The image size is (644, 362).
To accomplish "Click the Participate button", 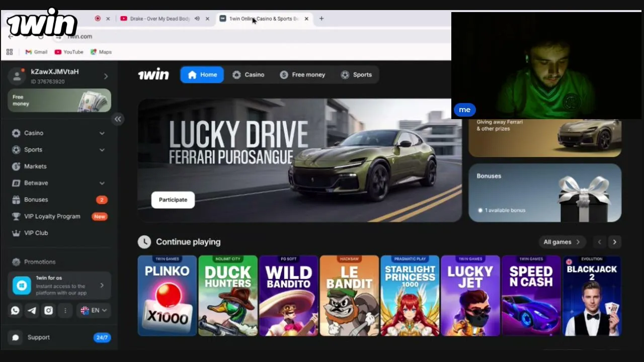I will point(173,200).
